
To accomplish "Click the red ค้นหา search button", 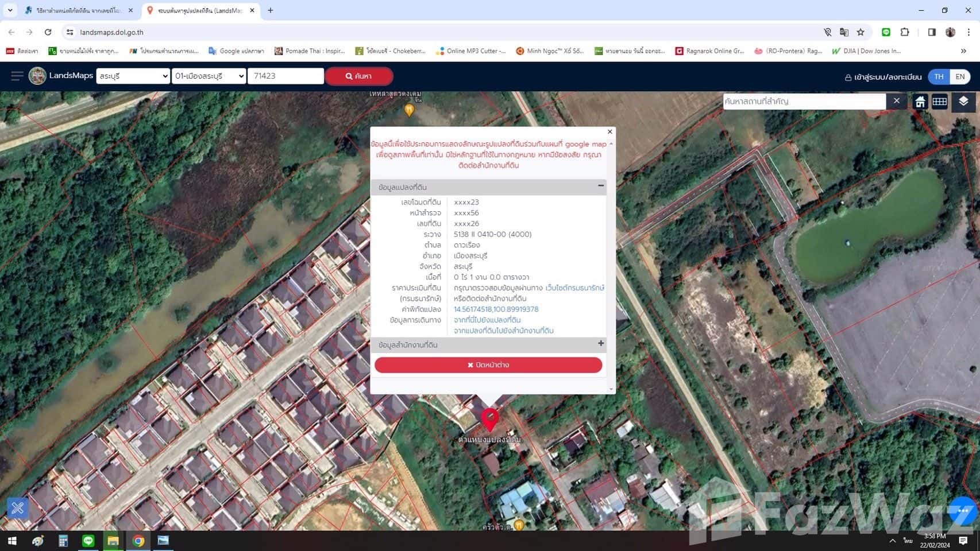I will [x=359, y=76].
